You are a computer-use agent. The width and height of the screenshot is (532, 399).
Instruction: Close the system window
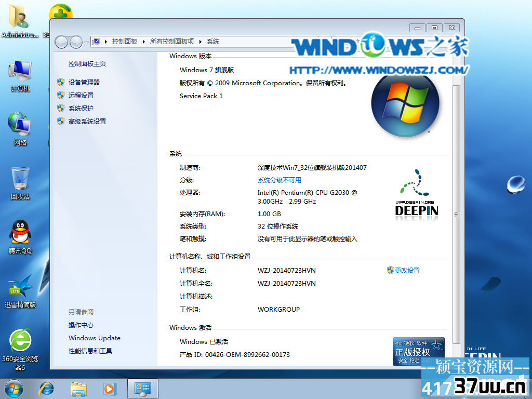coord(451,28)
